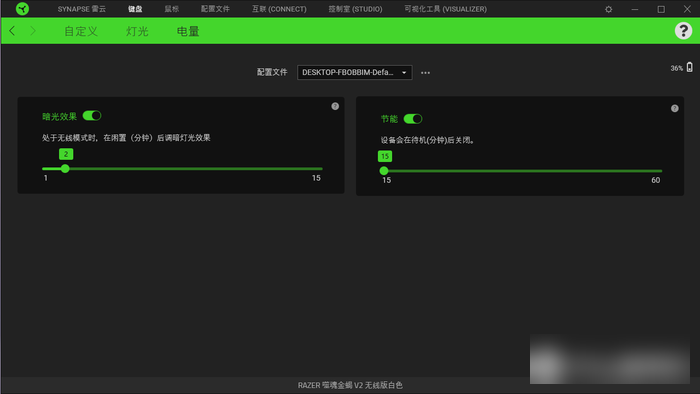Click the dim lighting slider handle
Screen dimensions: 700x394
(65, 169)
